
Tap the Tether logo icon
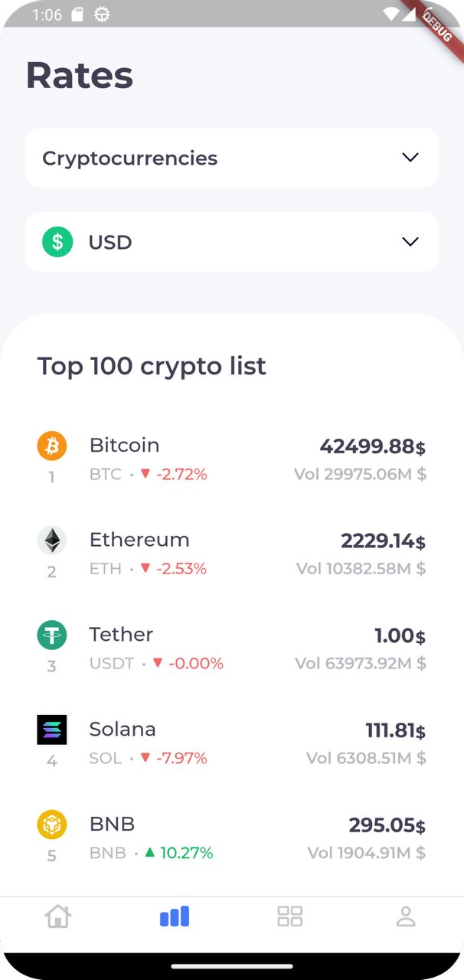[x=52, y=635]
